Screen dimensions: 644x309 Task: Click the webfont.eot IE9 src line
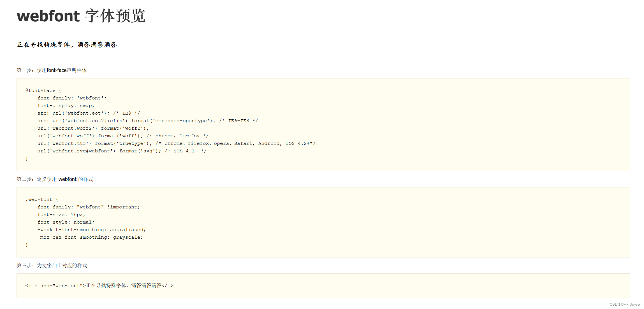(x=89, y=113)
